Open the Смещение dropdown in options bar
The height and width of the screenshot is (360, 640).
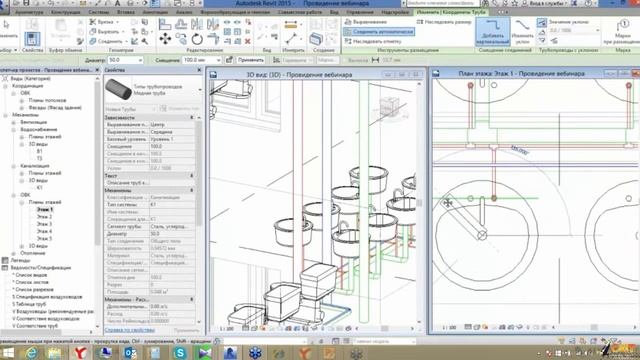click(x=218, y=60)
